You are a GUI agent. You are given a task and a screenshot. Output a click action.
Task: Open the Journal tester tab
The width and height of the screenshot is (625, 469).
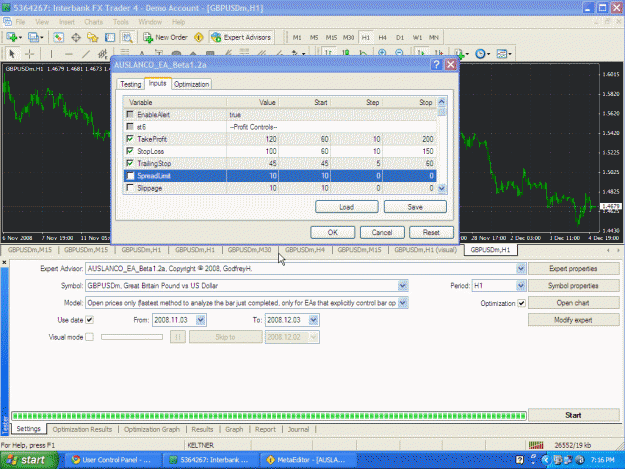point(298,429)
